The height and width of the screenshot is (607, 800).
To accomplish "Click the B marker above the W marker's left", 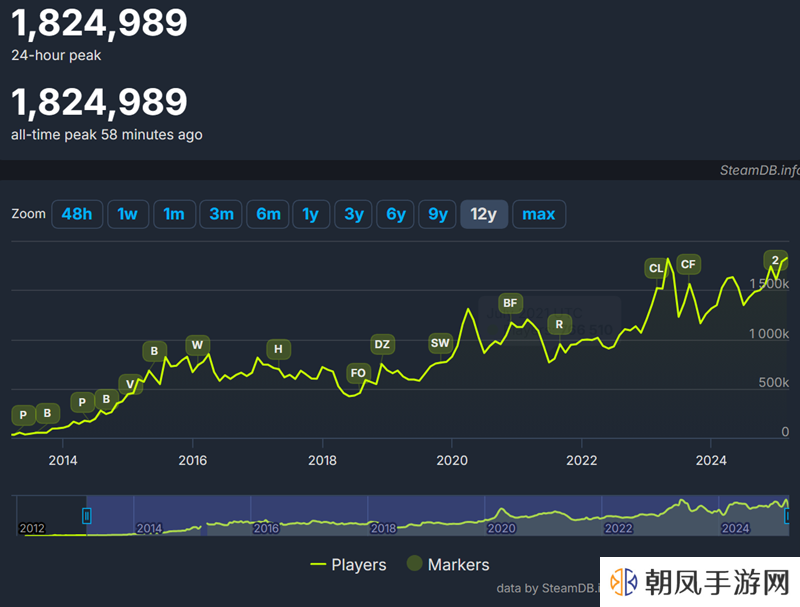I will click(x=155, y=351).
